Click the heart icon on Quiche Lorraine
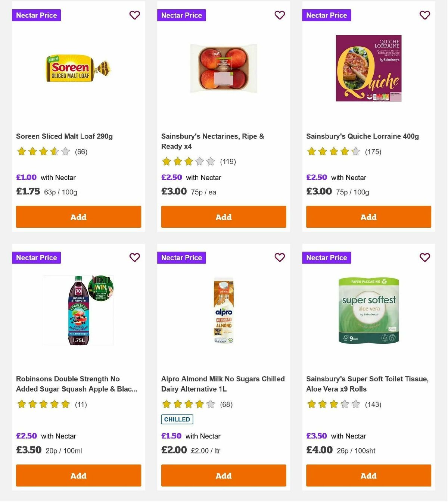Viewport: 448px width, 502px height. coord(424,15)
